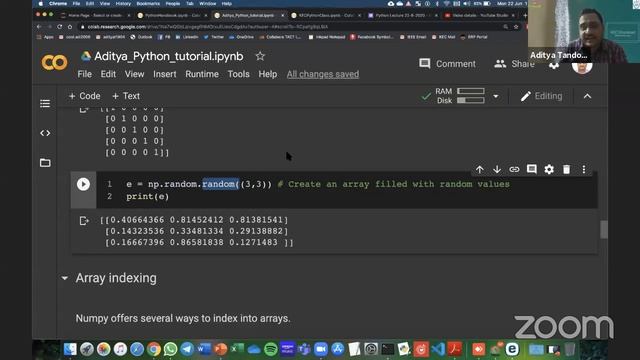The height and width of the screenshot is (360, 640).
Task: Open code snippets sidebar icon
Action: click(45, 133)
